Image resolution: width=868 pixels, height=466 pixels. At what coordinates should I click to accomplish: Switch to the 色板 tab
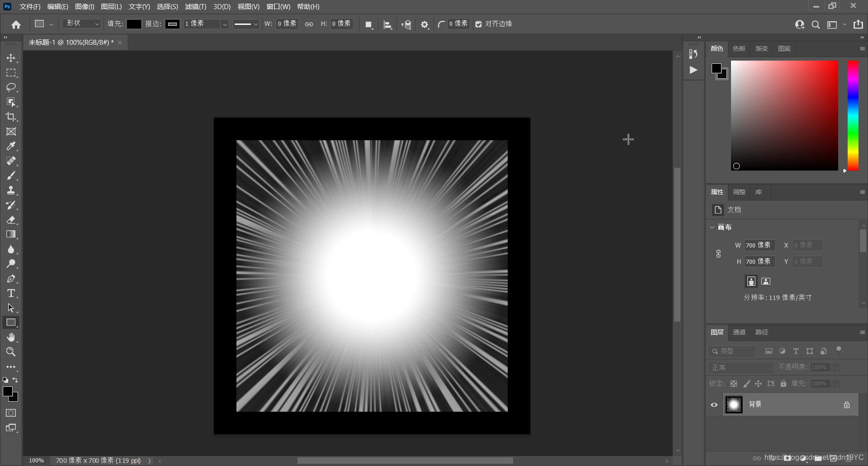click(739, 48)
